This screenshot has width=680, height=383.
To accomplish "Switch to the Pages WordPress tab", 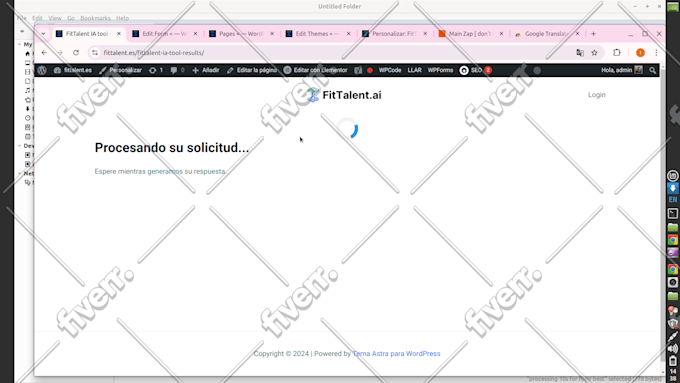I will 242,34.
